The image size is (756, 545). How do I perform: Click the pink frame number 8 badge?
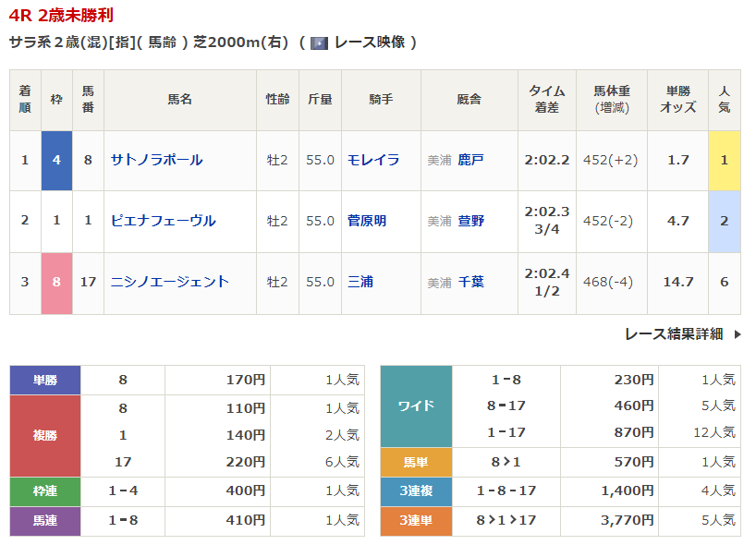(56, 282)
